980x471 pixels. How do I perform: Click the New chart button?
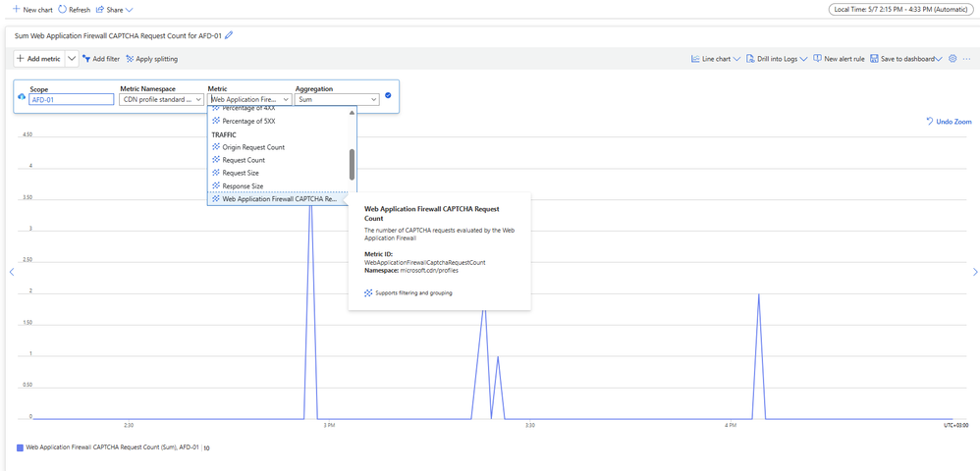point(31,9)
